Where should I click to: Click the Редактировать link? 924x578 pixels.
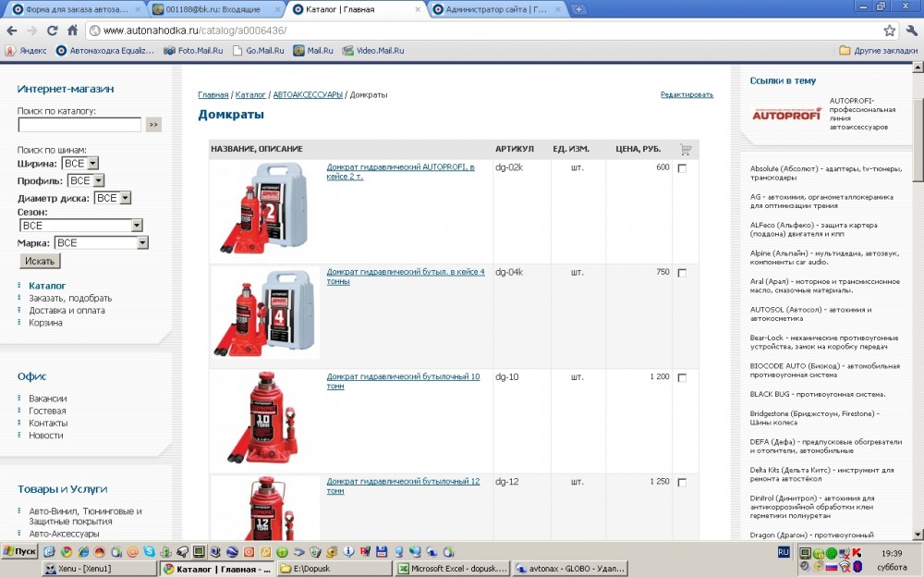pos(687,94)
